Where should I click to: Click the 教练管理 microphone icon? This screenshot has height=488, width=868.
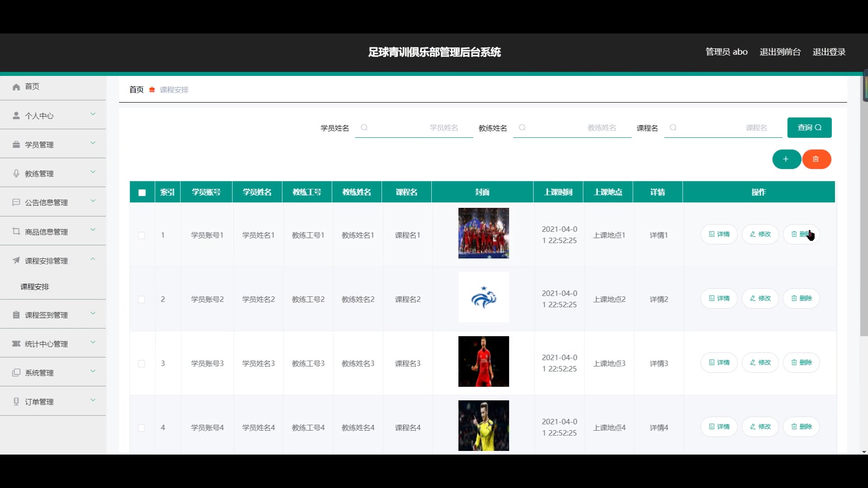(x=16, y=174)
